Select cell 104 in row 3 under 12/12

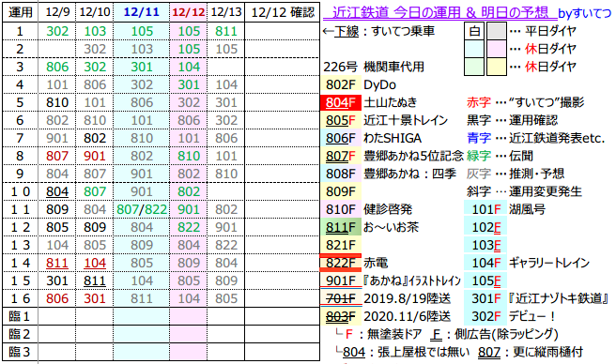pos(189,67)
